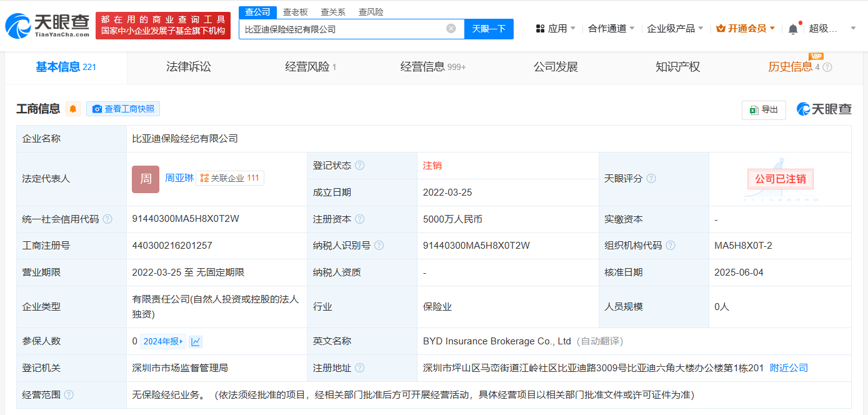Select the 基本信息 tab
The width and height of the screenshot is (868, 415).
click(x=66, y=67)
